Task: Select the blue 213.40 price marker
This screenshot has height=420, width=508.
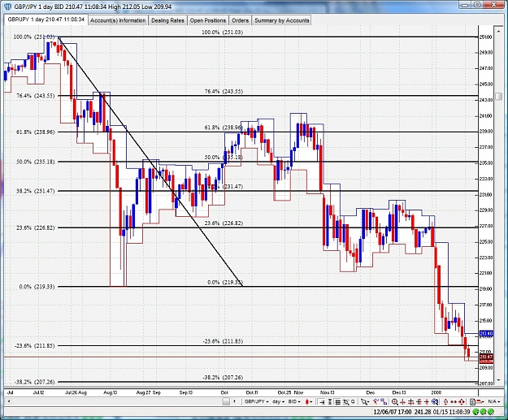Action: point(486,334)
